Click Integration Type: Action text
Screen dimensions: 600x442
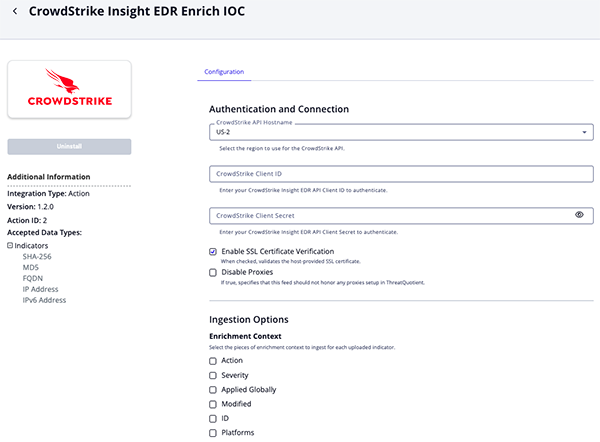click(48, 194)
